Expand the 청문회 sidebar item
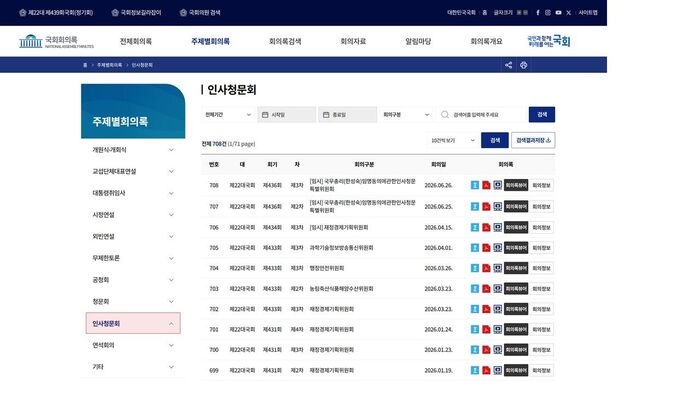Image resolution: width=700 pixels, height=394 pixels. [133, 302]
